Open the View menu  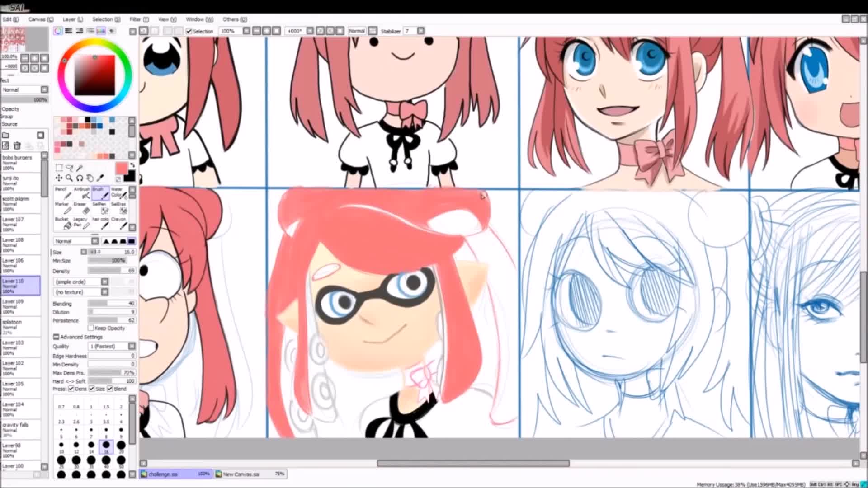click(x=167, y=19)
